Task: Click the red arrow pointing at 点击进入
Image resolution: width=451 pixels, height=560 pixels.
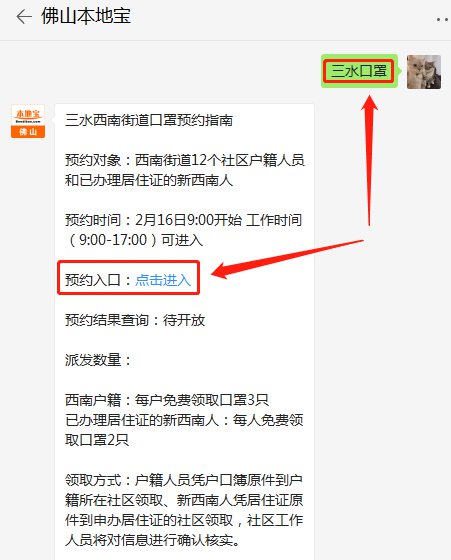Action: 287,260
